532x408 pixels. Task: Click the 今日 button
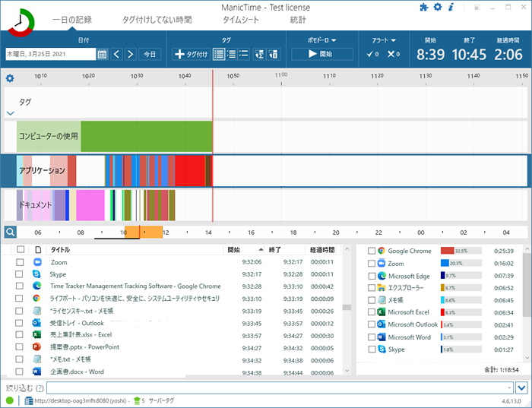click(x=150, y=54)
